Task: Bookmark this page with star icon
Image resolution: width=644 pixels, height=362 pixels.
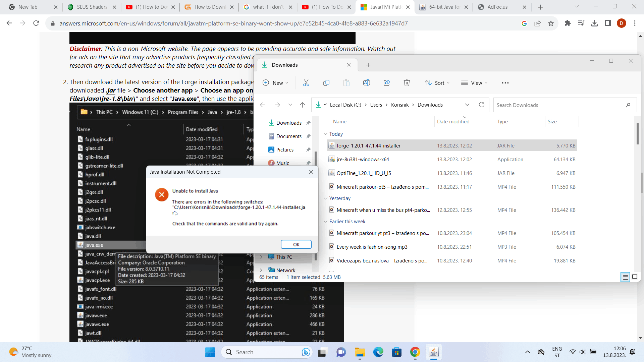Action: [x=551, y=23]
